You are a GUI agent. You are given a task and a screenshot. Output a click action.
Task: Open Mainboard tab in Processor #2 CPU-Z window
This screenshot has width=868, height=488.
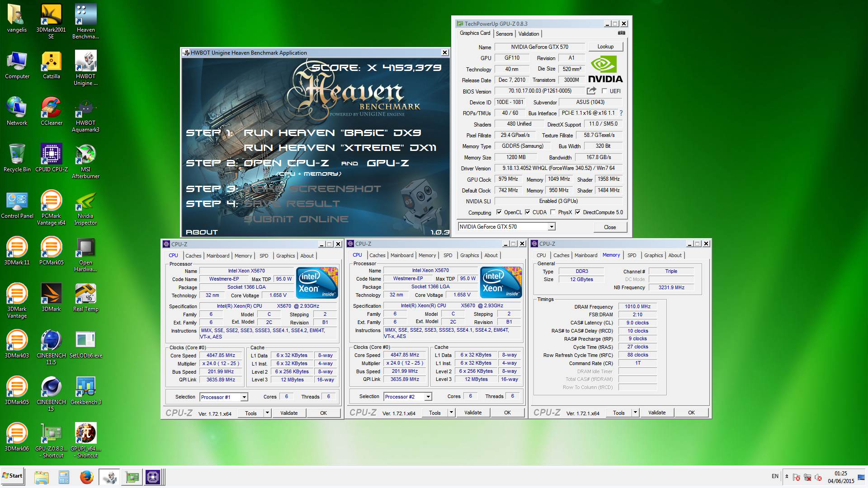point(402,255)
